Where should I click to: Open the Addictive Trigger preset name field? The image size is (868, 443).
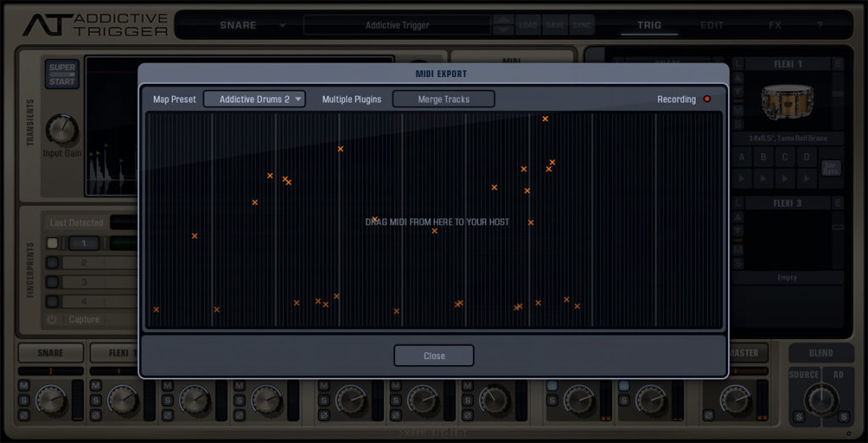click(397, 25)
